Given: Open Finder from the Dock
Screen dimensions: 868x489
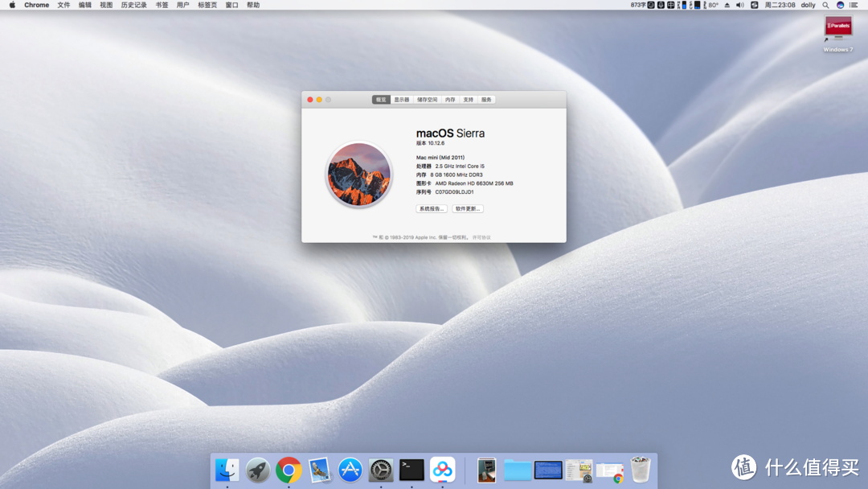Looking at the screenshot, I should [x=227, y=471].
